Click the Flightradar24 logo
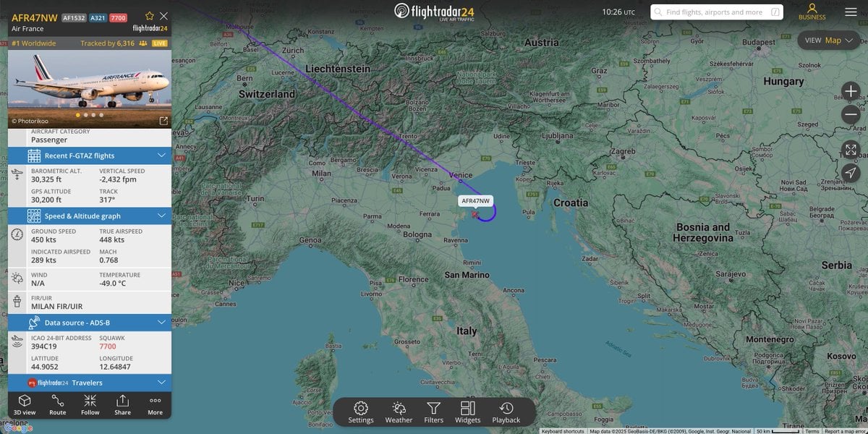The image size is (868, 434). point(434,12)
